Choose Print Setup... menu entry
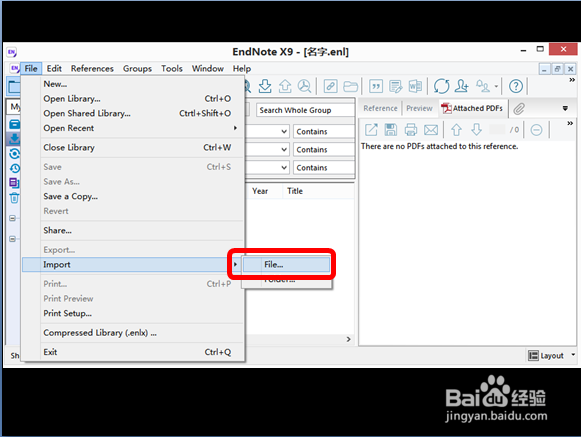581x437 pixels. click(133, 314)
